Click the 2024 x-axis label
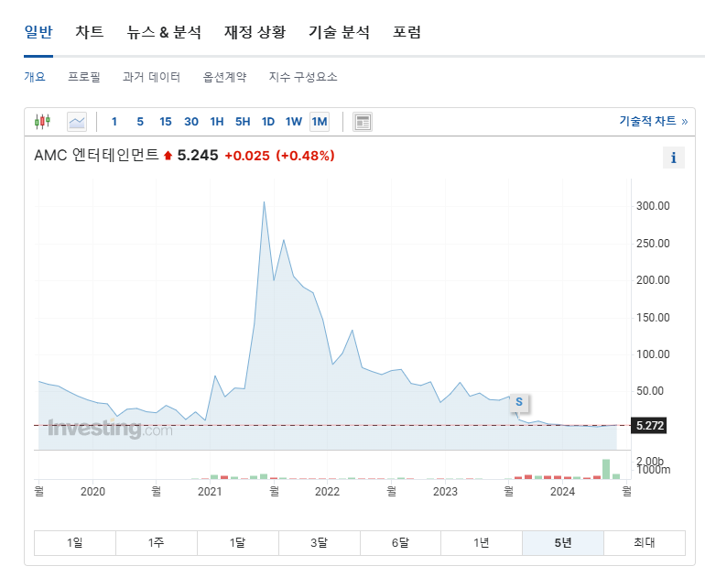The height and width of the screenshot is (588, 705). pos(562,492)
